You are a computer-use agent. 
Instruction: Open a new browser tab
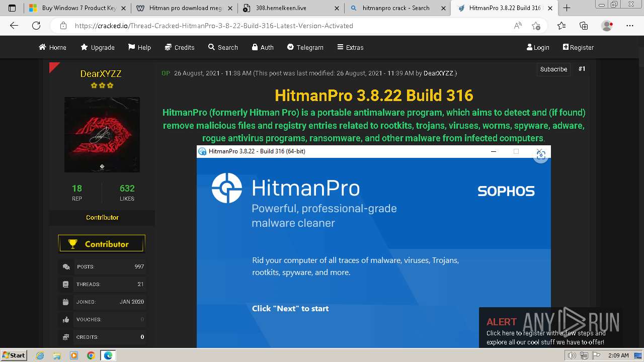(567, 8)
